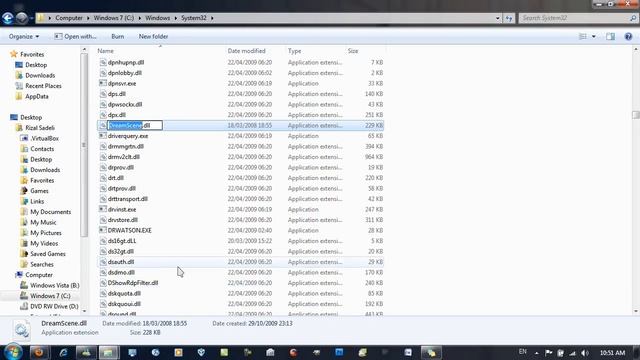640x360 pixels.
Task: Click the DreamScene.dll rename text box
Action: click(x=135, y=125)
